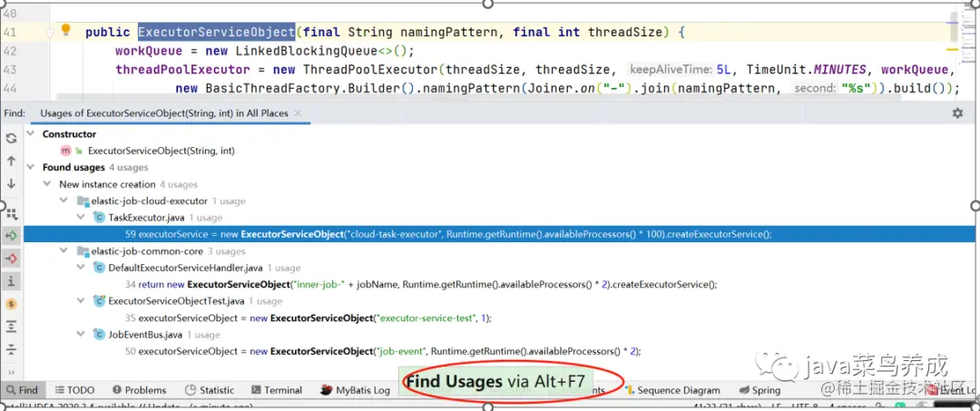Click the method 'm' icon beside the constructor
The width and height of the screenshot is (980, 411).
[65, 151]
